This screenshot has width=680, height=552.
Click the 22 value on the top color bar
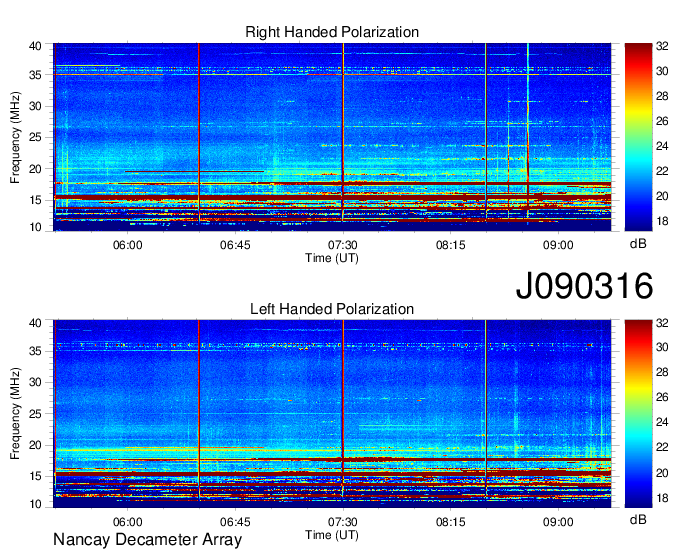pos(662,171)
